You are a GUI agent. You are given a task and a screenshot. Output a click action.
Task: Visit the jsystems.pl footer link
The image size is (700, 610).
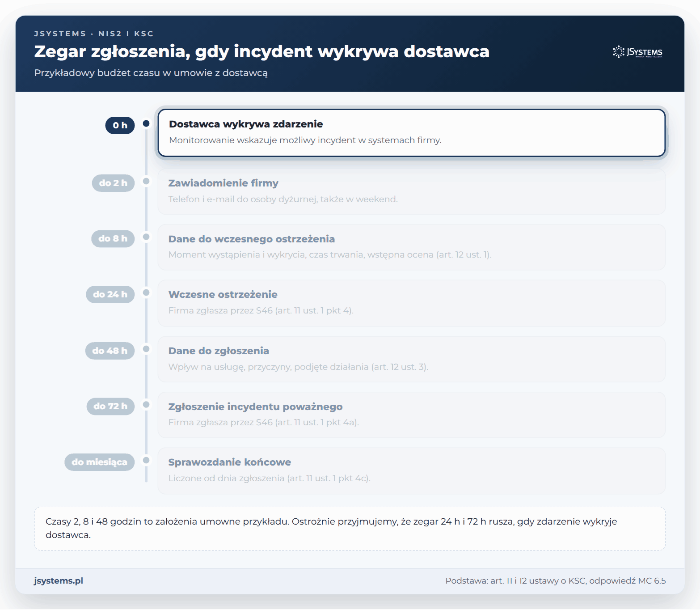[x=59, y=580]
